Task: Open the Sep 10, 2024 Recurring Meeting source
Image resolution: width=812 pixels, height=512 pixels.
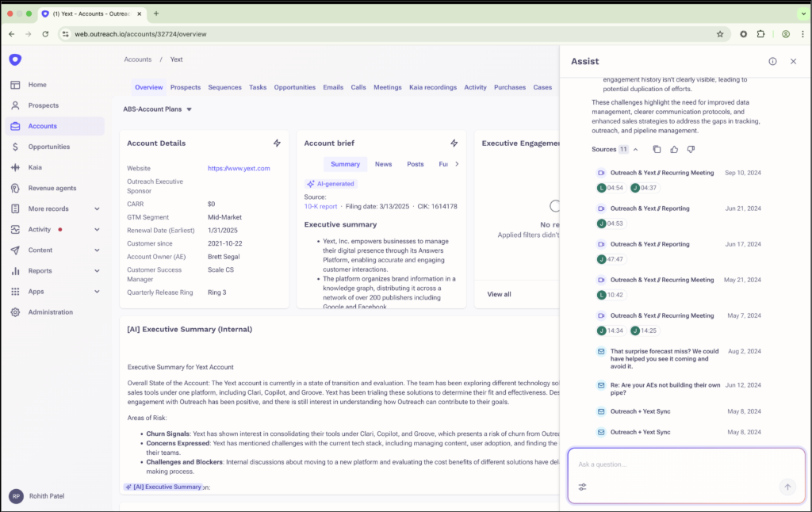Action: [662, 173]
